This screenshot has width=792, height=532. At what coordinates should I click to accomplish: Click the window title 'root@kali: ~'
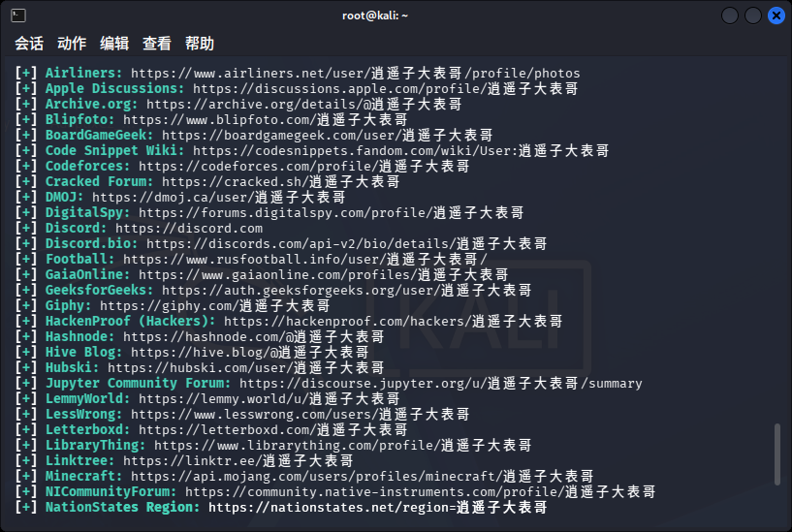375,16
